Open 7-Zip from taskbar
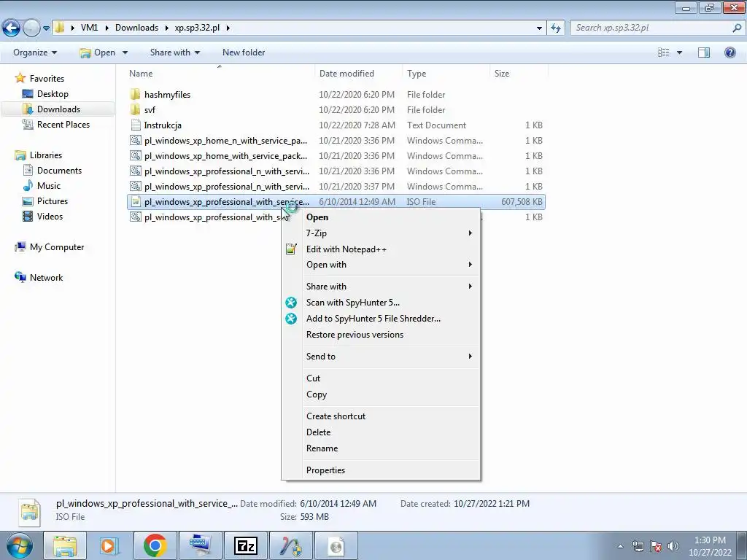The height and width of the screenshot is (560, 747). pos(246,545)
